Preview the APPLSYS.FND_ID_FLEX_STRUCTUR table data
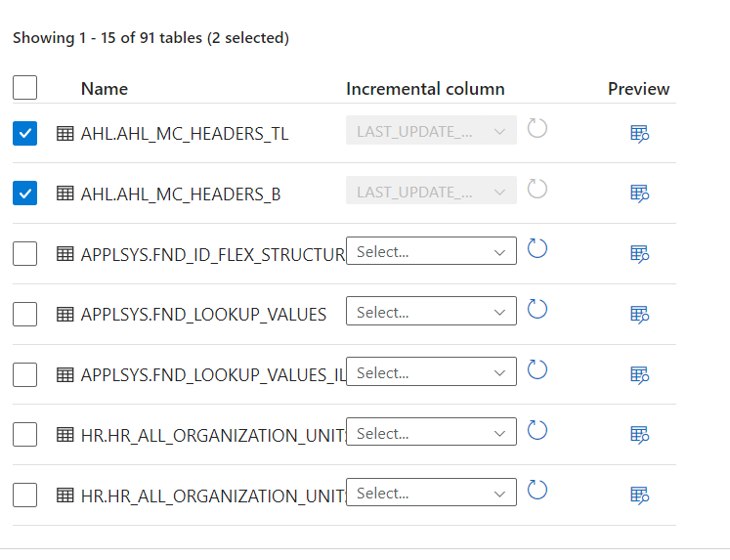 point(639,254)
